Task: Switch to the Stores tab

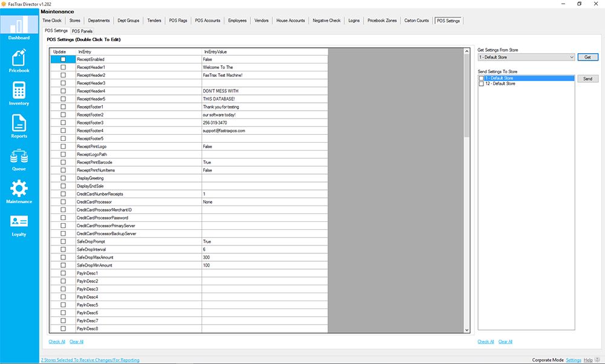Action: [75, 21]
